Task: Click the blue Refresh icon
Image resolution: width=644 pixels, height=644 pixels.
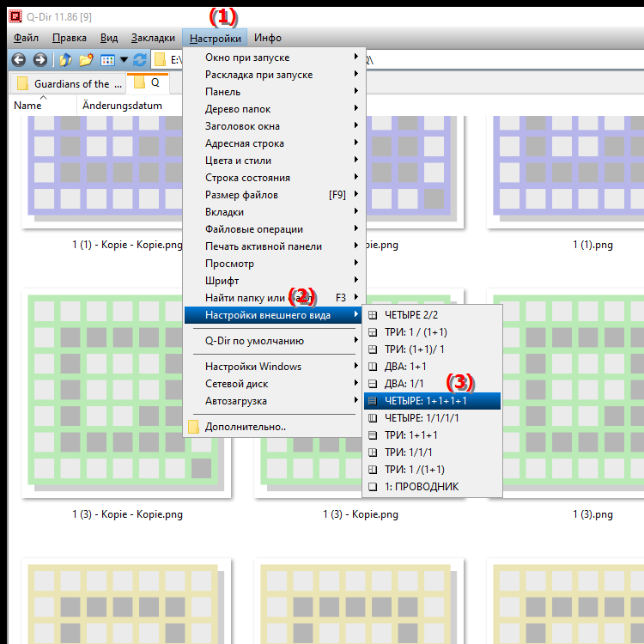Action: pyautogui.click(x=141, y=60)
